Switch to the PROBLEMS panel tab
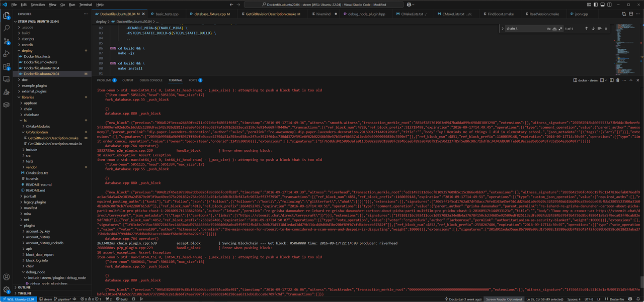The width and height of the screenshot is (644, 302). (107, 80)
